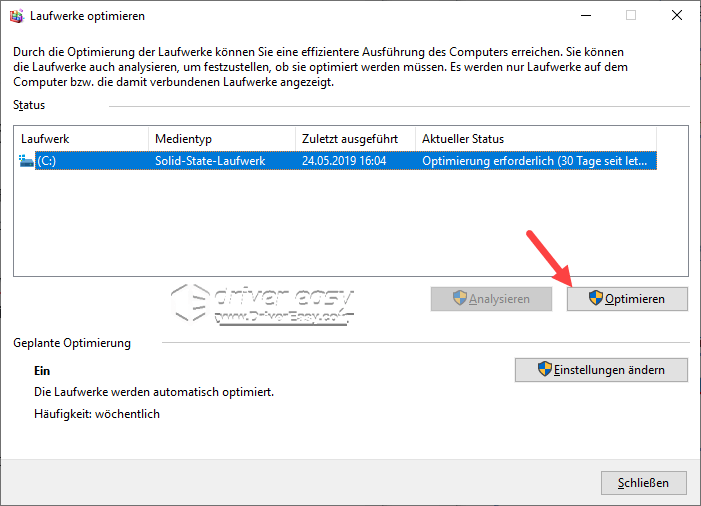Click the Status section label
The image size is (701, 506).
[29, 105]
